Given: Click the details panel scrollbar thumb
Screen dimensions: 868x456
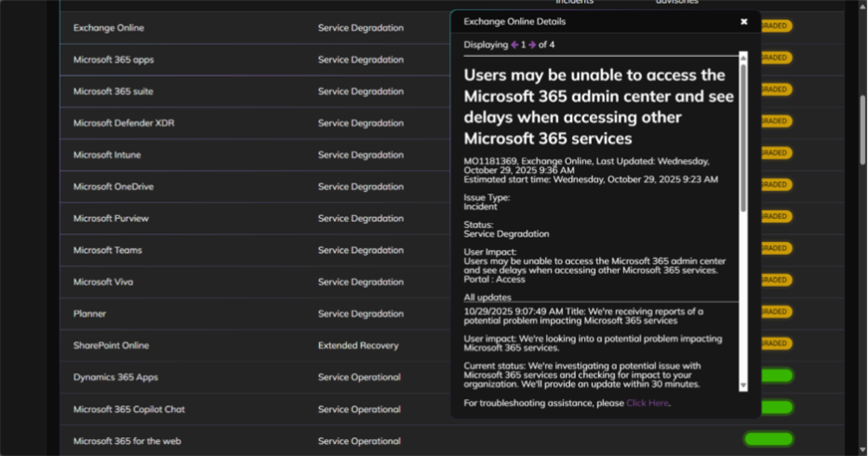Looking at the screenshot, I should [x=743, y=137].
